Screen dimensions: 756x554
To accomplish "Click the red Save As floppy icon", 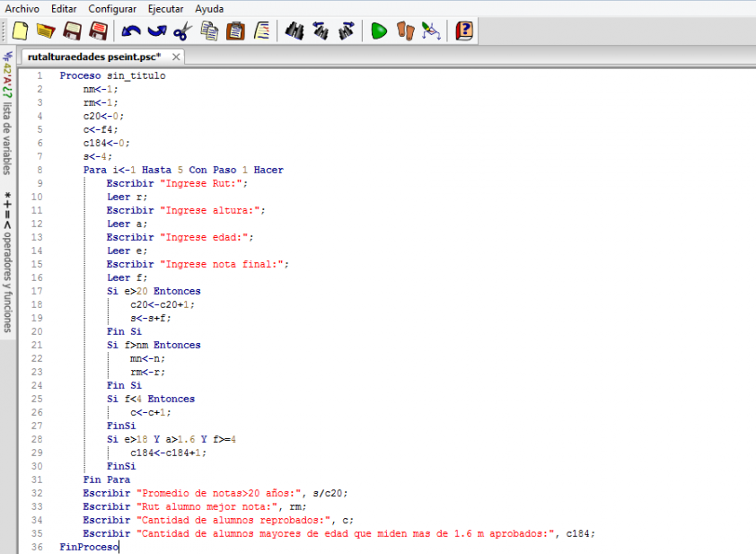I will pyautogui.click(x=99, y=31).
